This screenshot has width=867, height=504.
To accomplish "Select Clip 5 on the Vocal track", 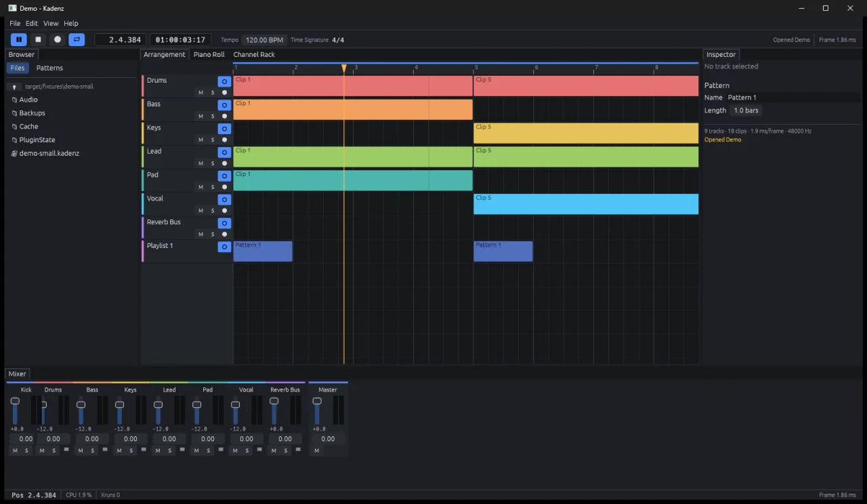I will click(586, 204).
